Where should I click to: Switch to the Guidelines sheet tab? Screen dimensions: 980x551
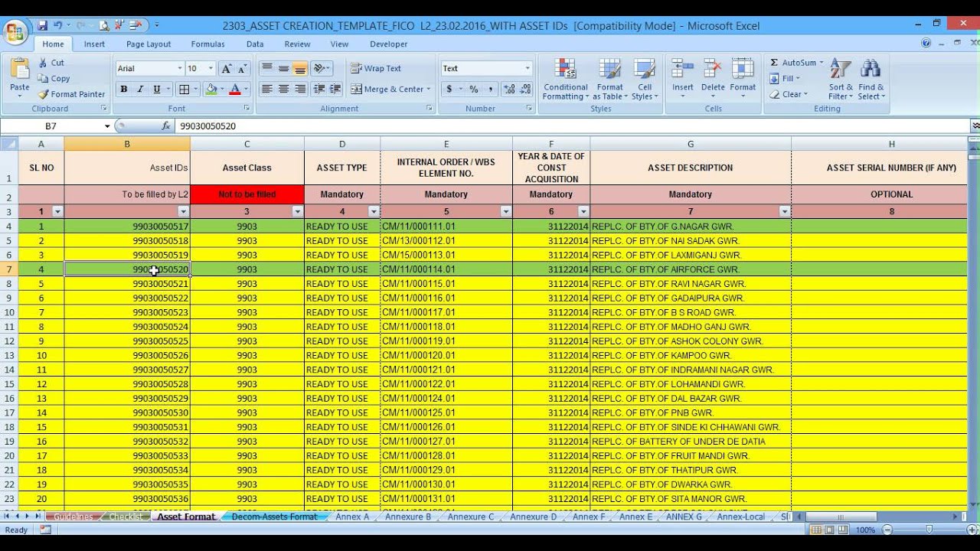pos(73,517)
